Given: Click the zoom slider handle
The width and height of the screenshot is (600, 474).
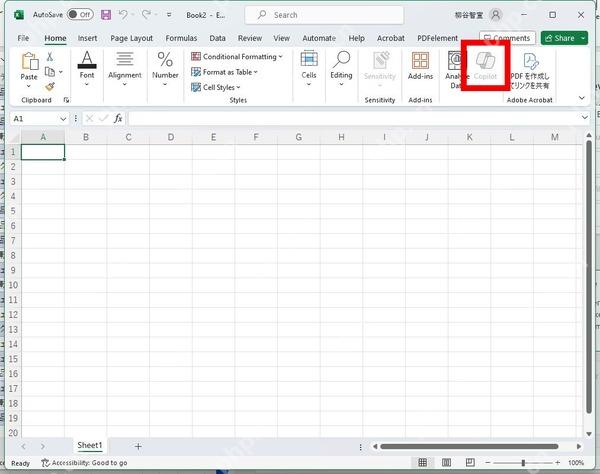Looking at the screenshot, I should pos(523,463).
